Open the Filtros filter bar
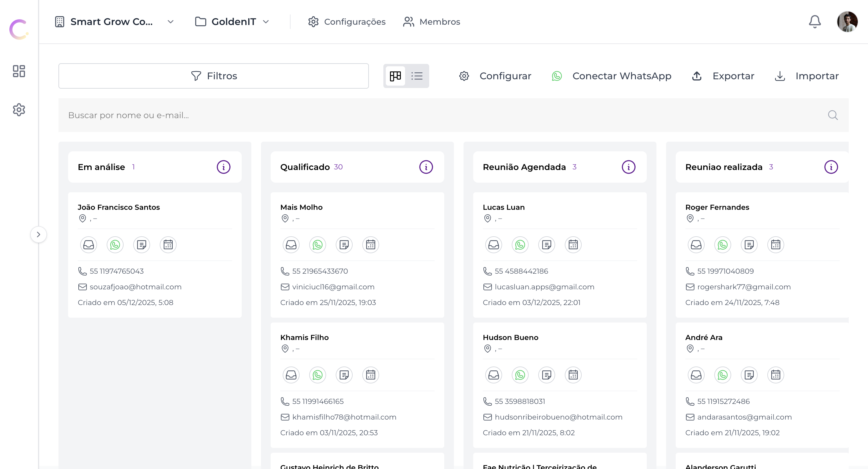Image resolution: width=868 pixels, height=469 pixels. 214,76
